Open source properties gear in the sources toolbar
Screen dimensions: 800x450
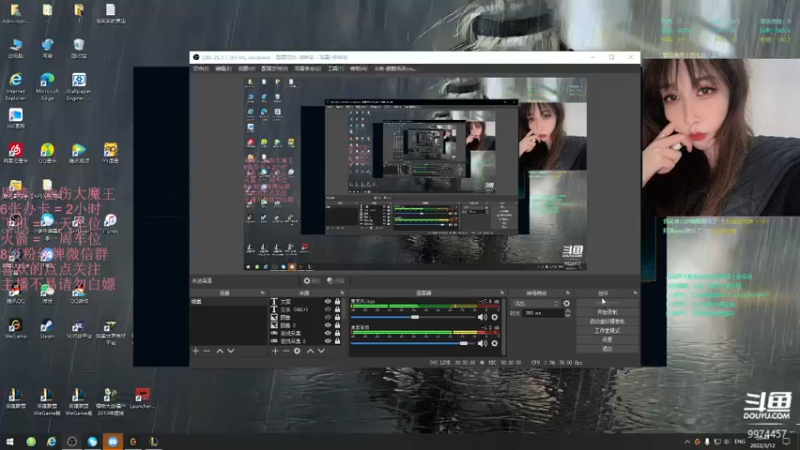coord(297,351)
